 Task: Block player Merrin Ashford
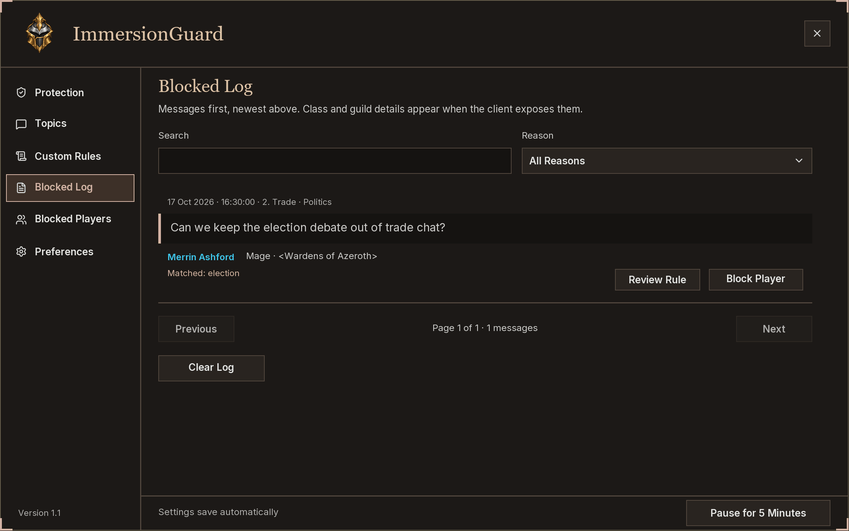755,279
